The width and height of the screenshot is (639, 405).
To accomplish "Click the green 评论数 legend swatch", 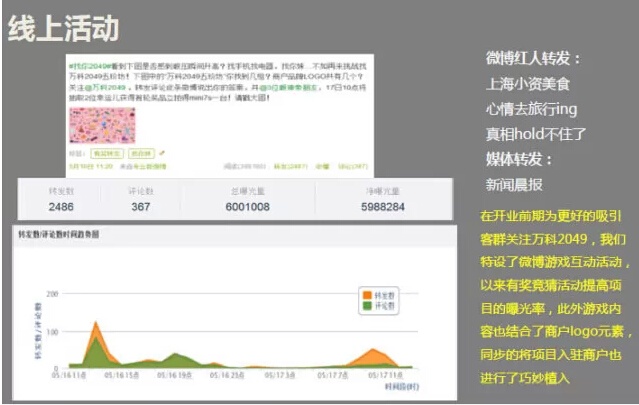I will pos(365,305).
